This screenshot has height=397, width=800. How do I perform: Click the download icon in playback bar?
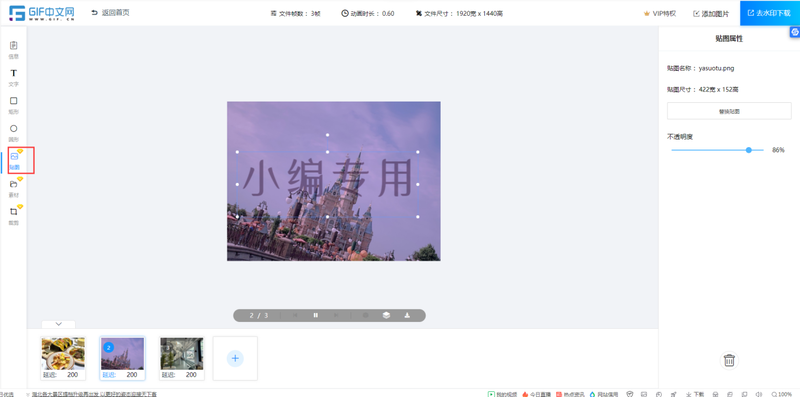[x=407, y=315]
